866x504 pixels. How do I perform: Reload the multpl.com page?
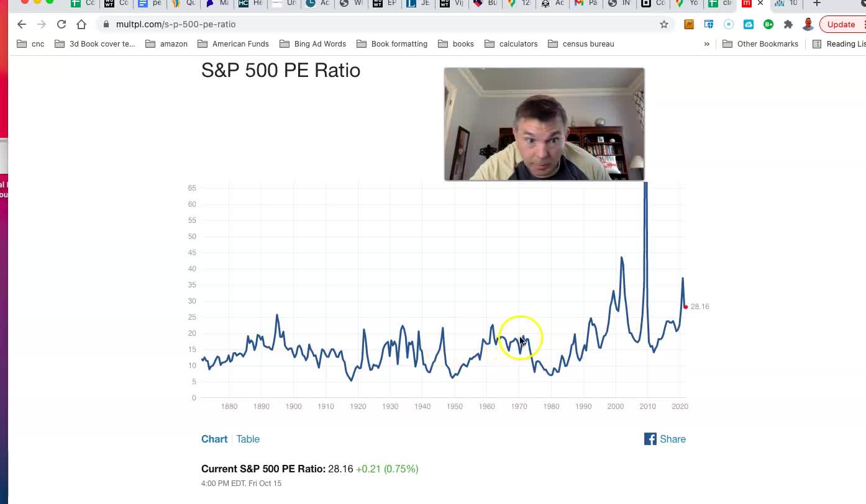click(62, 24)
